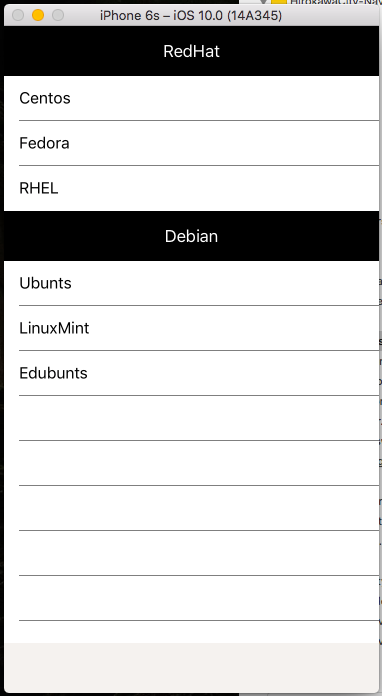Choose the Edubunts entry

191,373
